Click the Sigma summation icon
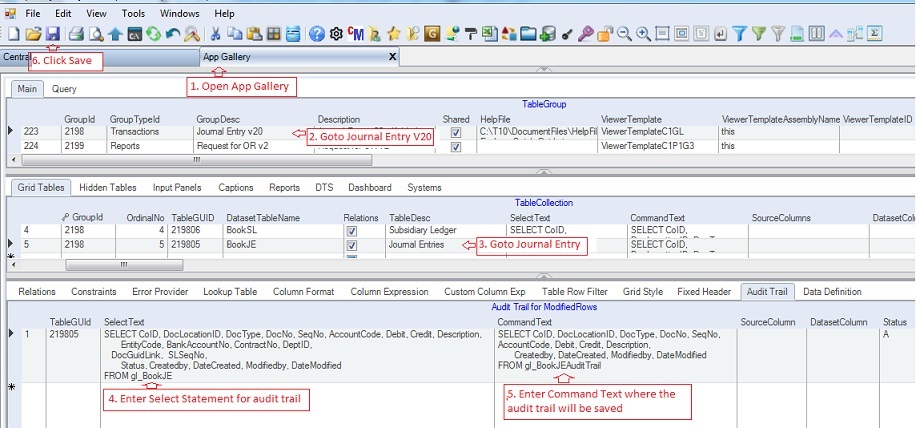916x428 pixels. (x=875, y=34)
